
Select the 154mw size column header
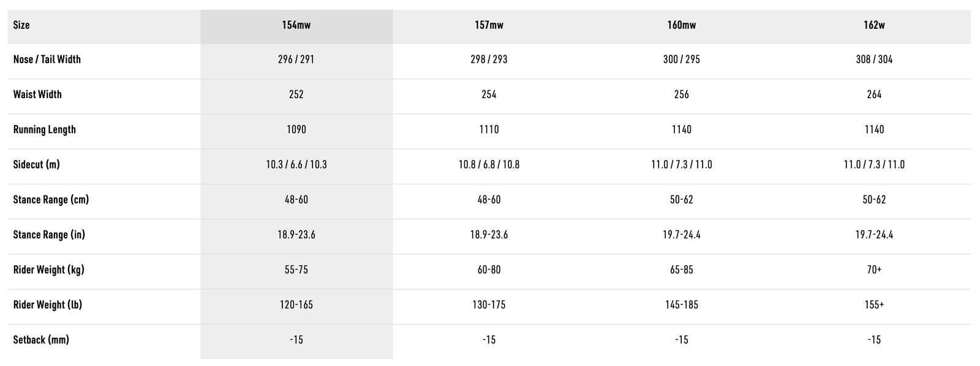coord(296,25)
